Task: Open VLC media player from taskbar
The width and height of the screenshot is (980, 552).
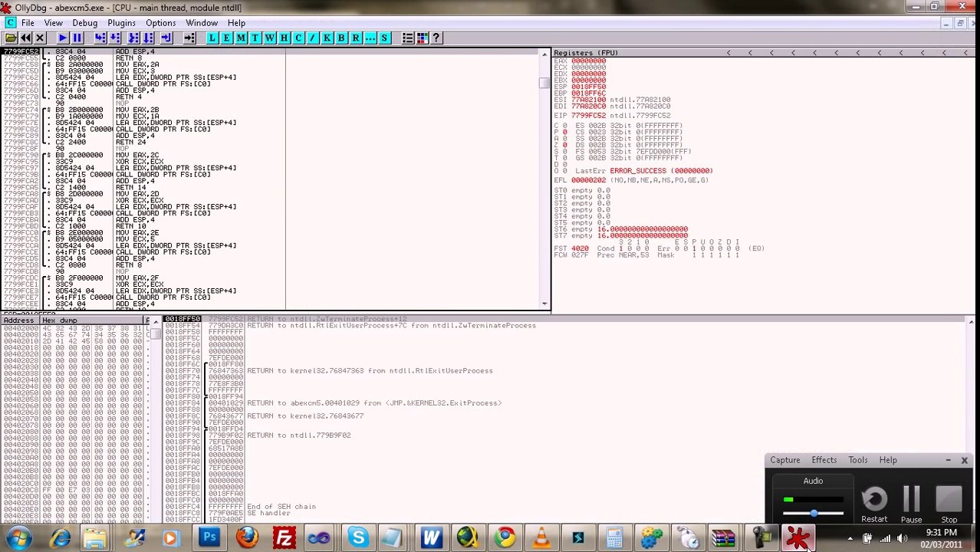Action: click(x=541, y=537)
